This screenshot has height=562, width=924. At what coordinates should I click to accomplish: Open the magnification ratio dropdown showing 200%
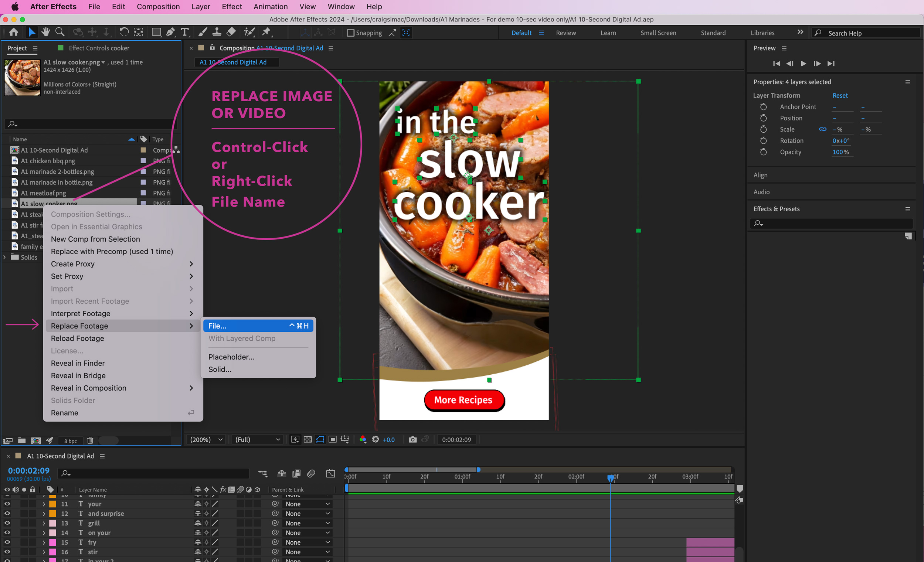(x=205, y=439)
